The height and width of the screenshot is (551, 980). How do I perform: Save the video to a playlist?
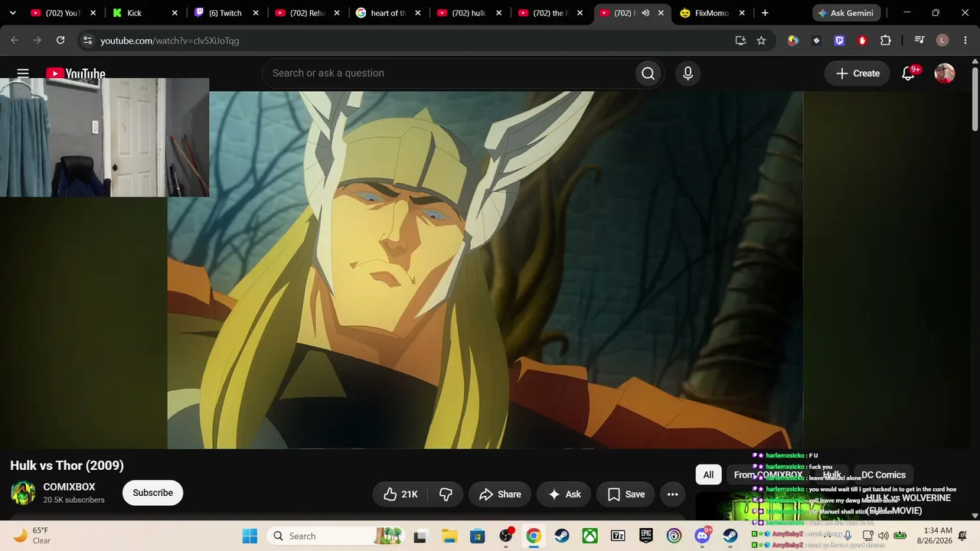(x=626, y=494)
